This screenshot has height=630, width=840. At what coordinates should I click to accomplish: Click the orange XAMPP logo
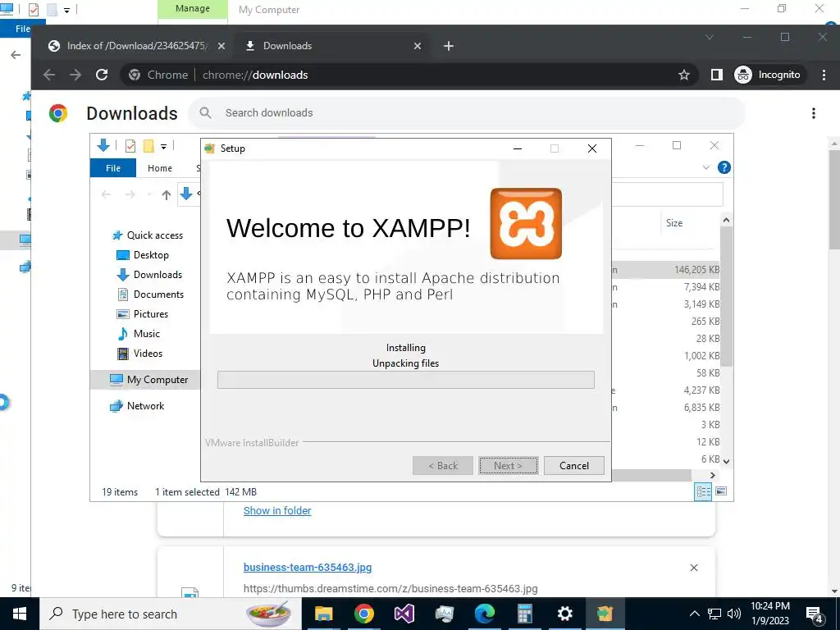(x=526, y=223)
